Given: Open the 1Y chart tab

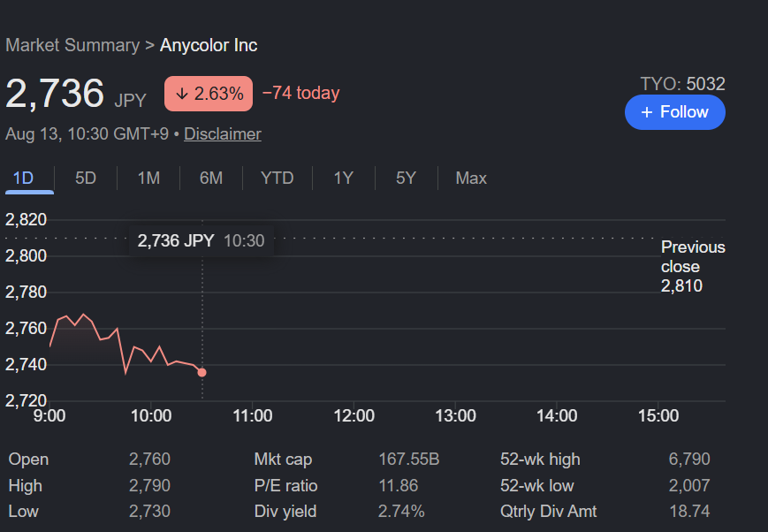Looking at the screenshot, I should [x=344, y=178].
